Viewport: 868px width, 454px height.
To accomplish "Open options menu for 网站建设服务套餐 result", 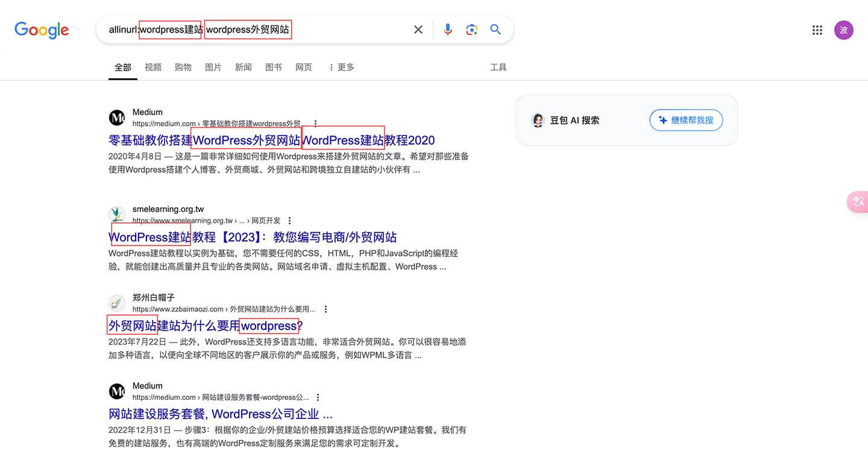I will tap(318, 397).
